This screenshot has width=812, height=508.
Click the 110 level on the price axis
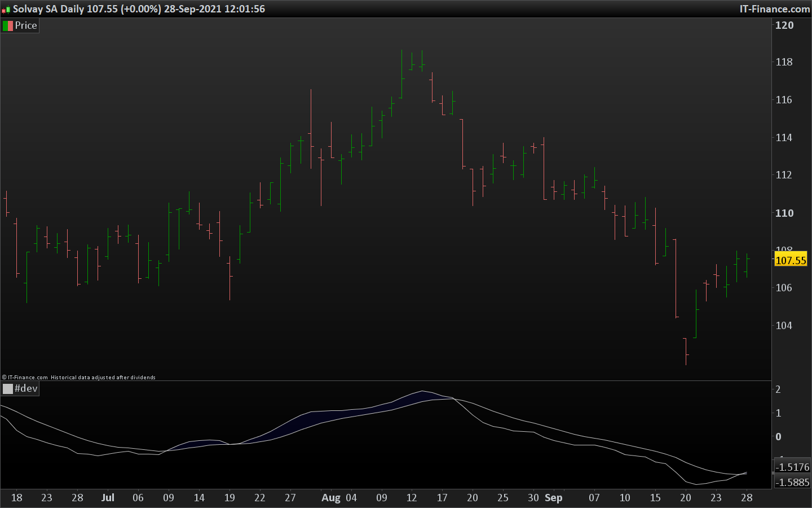coord(784,213)
